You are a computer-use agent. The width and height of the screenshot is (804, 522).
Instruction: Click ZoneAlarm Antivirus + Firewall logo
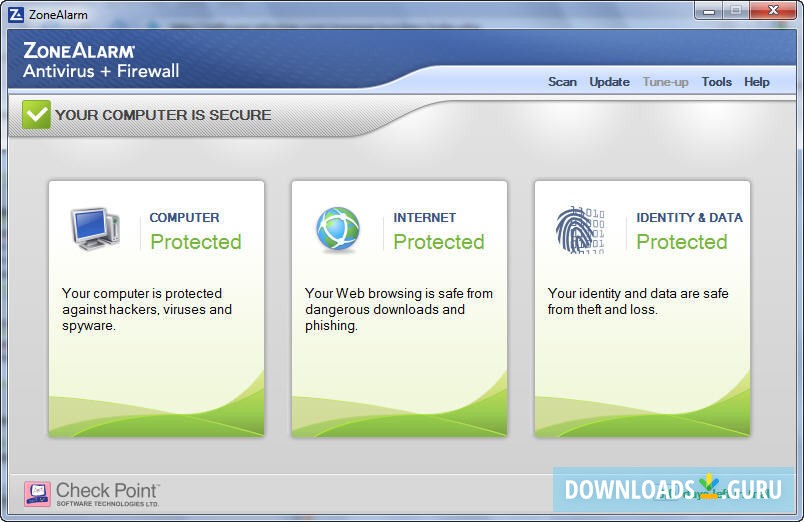(x=101, y=61)
